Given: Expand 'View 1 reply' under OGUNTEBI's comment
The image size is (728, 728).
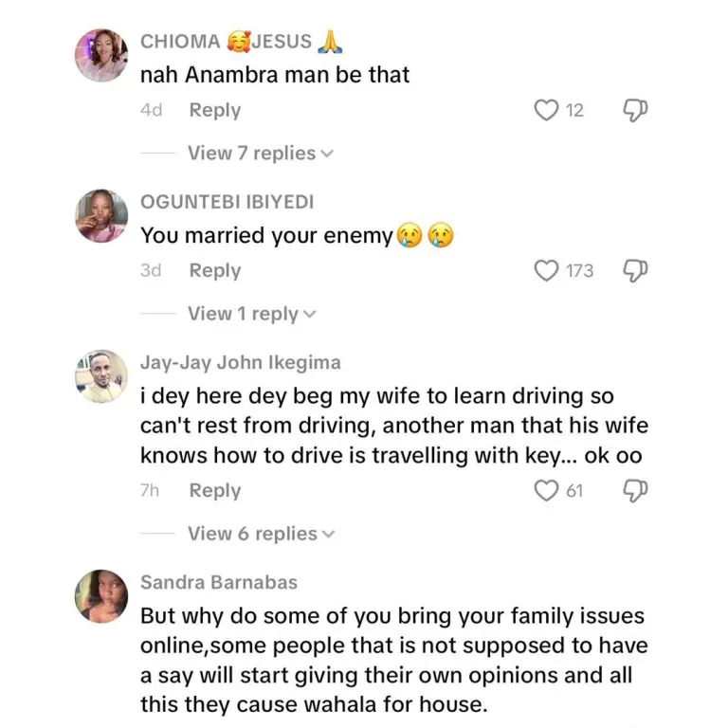Looking at the screenshot, I should pos(251,314).
